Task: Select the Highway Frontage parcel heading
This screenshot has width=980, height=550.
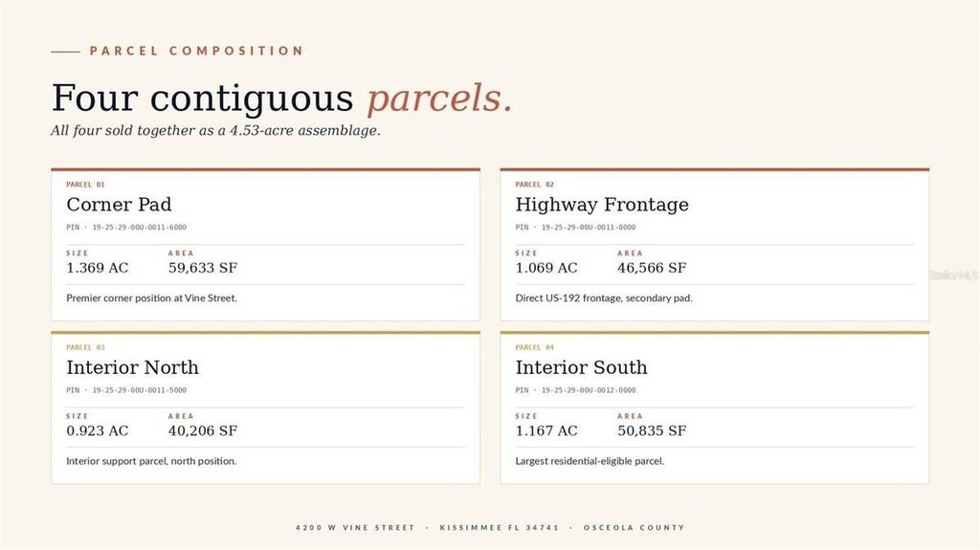Action: [x=602, y=205]
